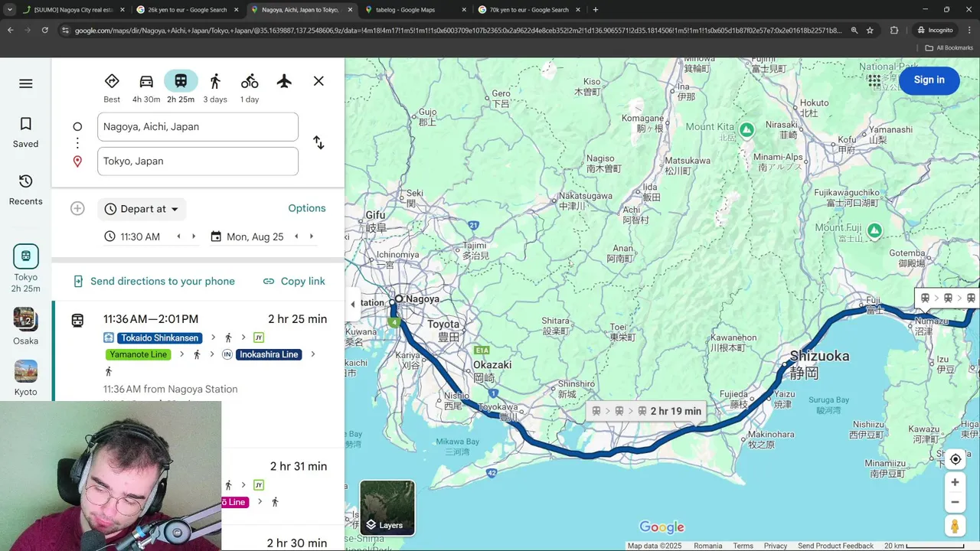Go to previous departure date
The height and width of the screenshot is (551, 980).
point(296,236)
